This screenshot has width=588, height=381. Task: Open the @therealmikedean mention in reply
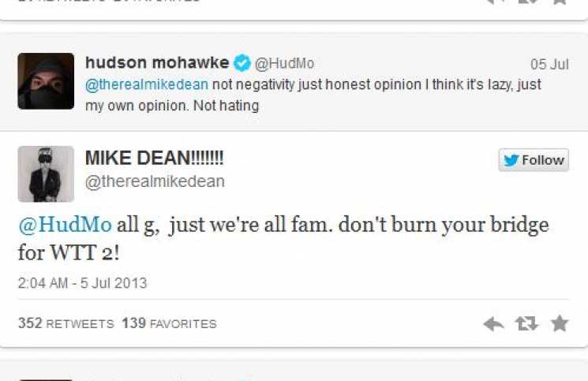[x=147, y=84]
